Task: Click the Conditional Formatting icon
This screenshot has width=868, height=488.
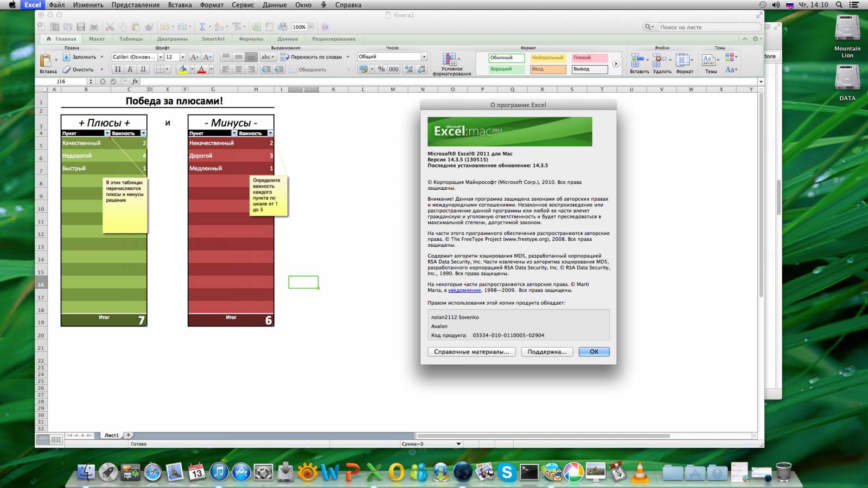Action: click(450, 59)
